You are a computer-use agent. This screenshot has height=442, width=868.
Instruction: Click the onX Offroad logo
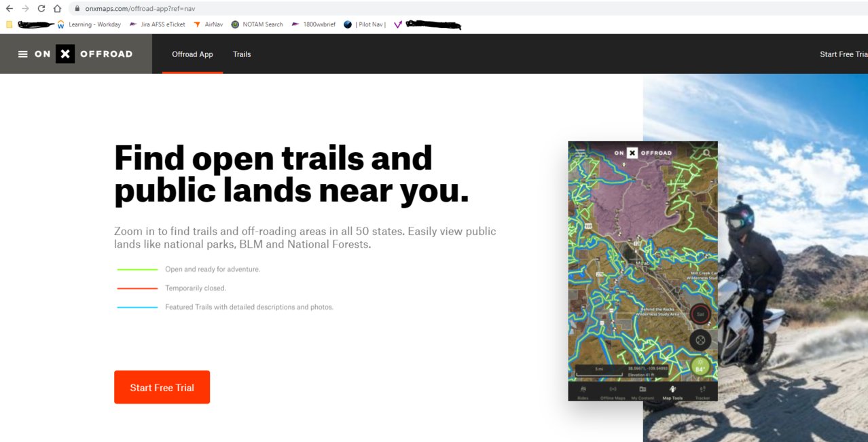(84, 54)
